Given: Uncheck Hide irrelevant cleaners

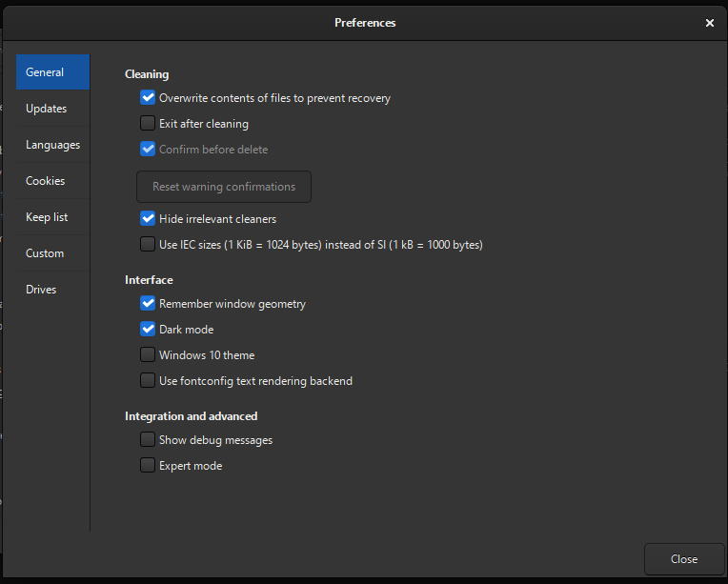Looking at the screenshot, I should coord(148,218).
